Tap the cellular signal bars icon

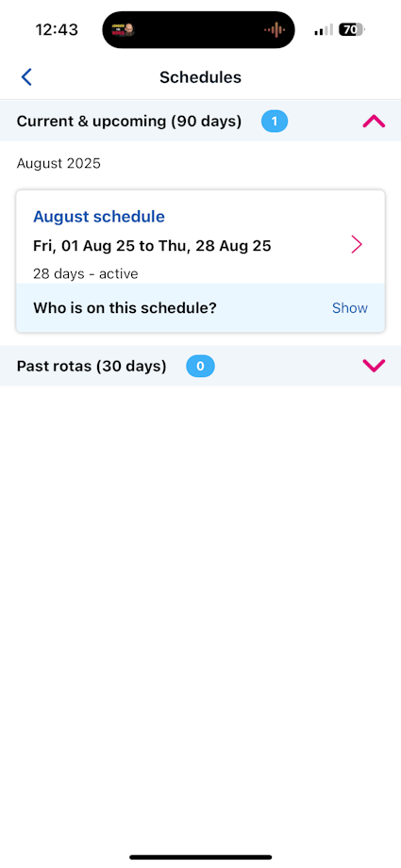coord(324,30)
